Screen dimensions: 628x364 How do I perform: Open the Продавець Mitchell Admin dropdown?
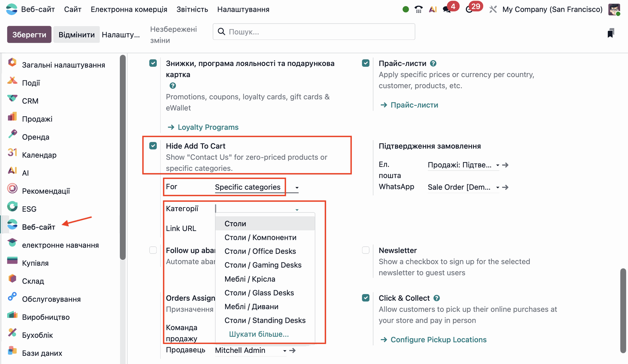pos(285,351)
